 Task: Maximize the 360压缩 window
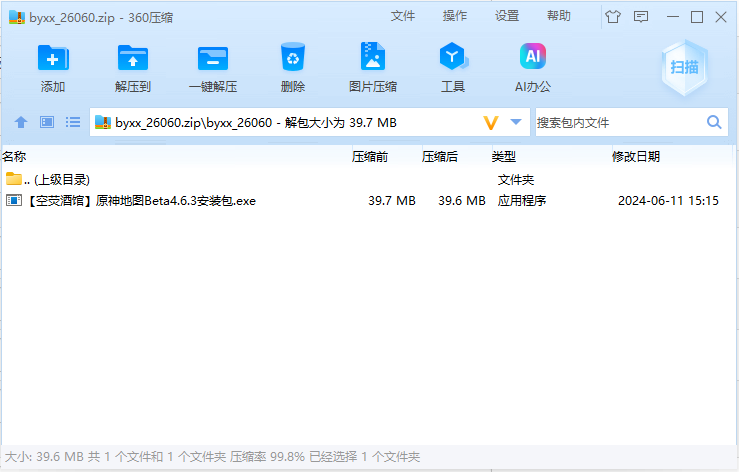pos(697,17)
